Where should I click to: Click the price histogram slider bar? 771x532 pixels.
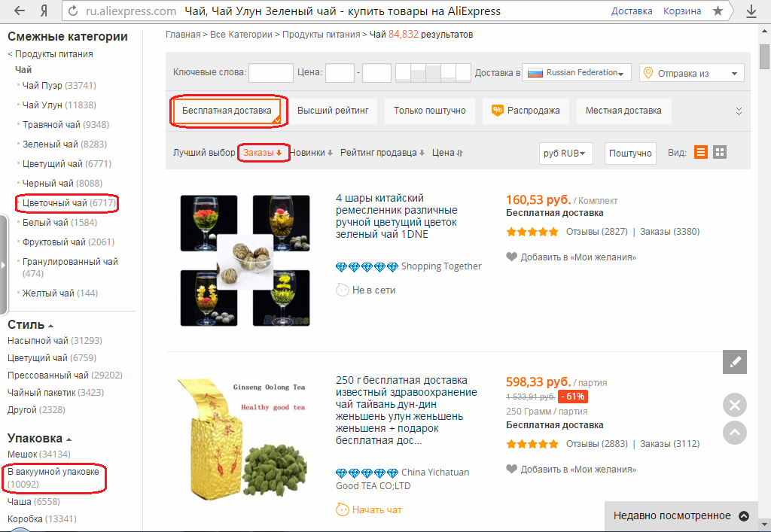pyautogui.click(x=433, y=73)
